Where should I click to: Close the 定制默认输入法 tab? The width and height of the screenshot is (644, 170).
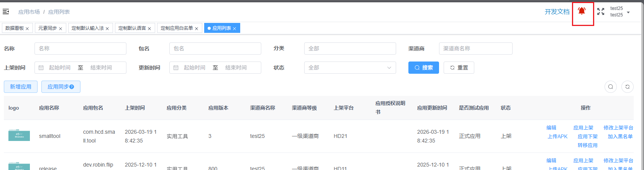107,29
